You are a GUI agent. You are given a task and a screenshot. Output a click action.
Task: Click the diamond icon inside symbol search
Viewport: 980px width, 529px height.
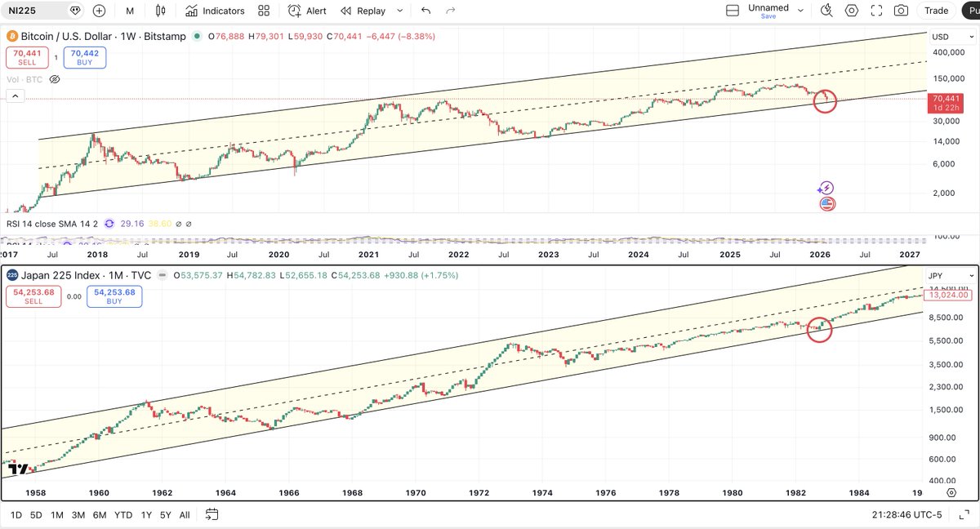75,11
